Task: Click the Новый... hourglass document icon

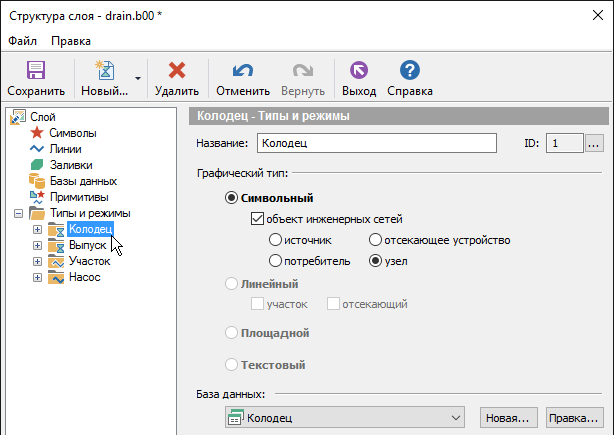Action: point(105,70)
